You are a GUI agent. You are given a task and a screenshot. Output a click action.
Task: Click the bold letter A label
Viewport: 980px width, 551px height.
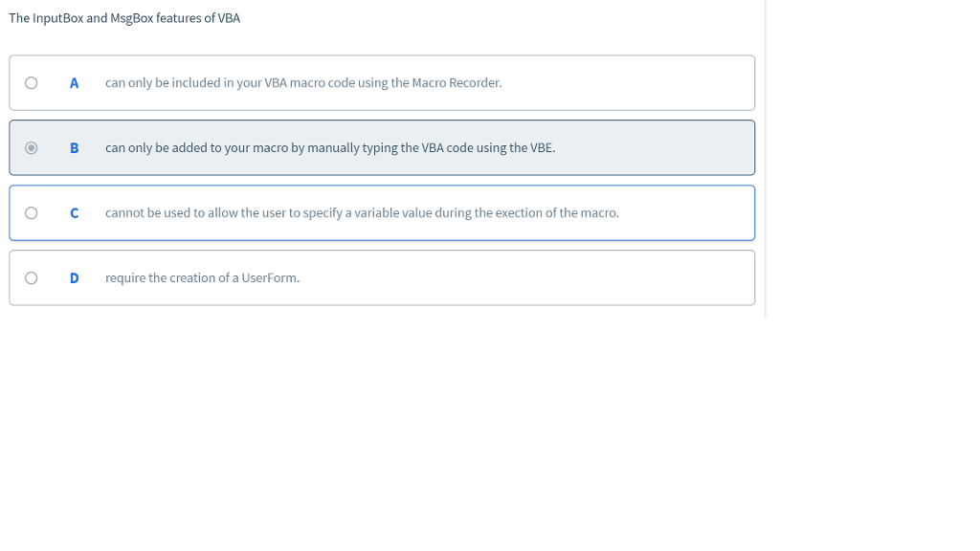(x=74, y=82)
